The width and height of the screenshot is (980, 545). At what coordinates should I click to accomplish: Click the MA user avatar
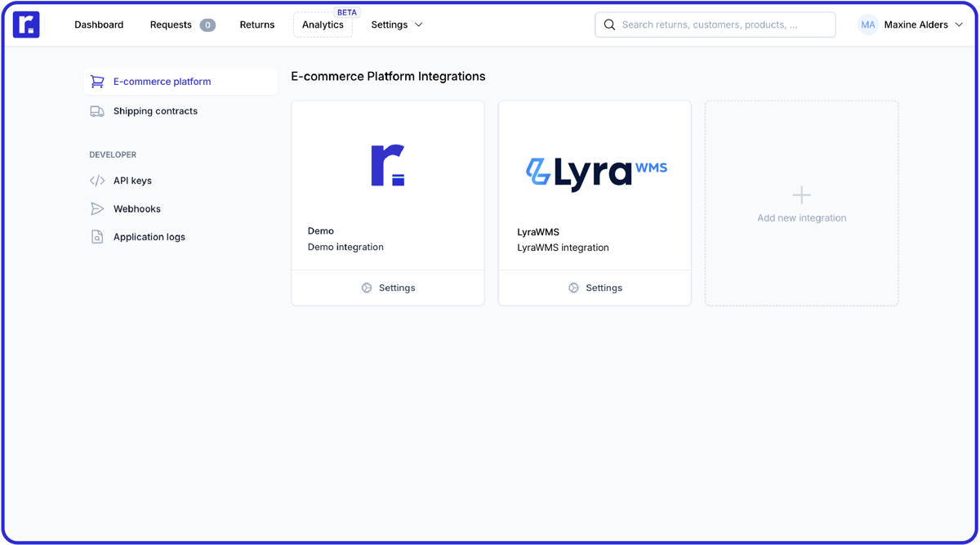pyautogui.click(x=868, y=25)
